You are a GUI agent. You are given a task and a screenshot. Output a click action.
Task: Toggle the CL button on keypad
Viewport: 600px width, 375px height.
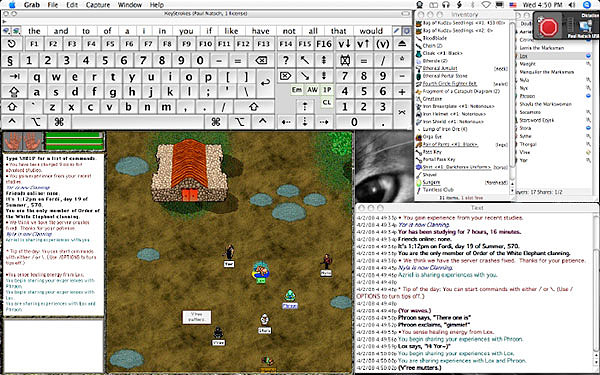click(x=326, y=103)
